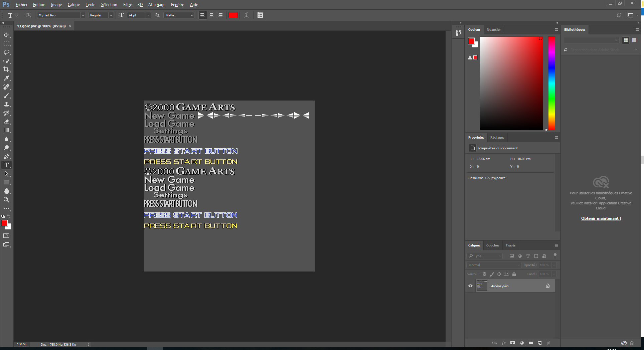This screenshot has width=644, height=350.
Task: Select the Healing Brush tool
Action: 6,87
